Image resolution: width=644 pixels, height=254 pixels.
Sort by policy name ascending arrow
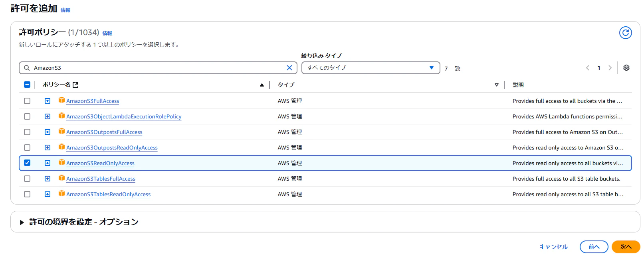tap(262, 85)
